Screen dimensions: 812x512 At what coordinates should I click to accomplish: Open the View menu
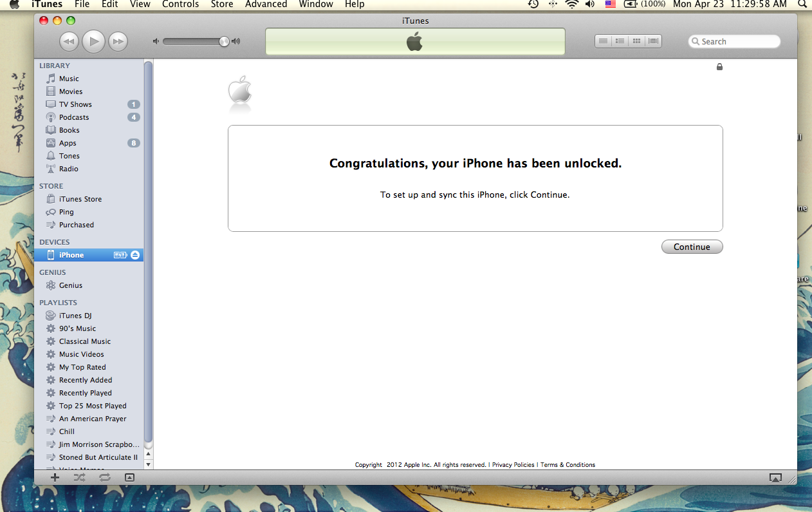point(140,5)
